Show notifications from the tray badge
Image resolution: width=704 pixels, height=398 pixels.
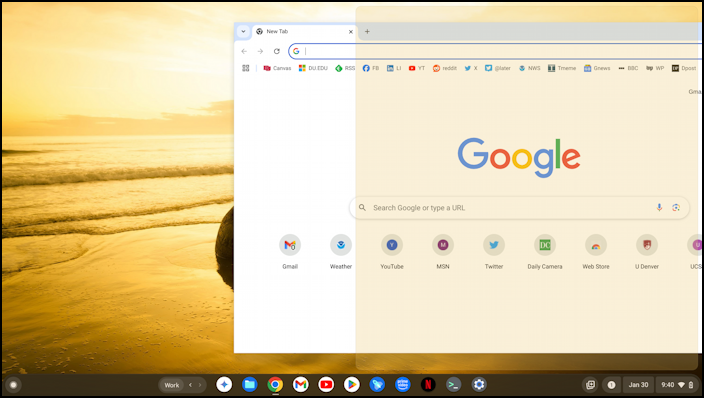(x=611, y=385)
